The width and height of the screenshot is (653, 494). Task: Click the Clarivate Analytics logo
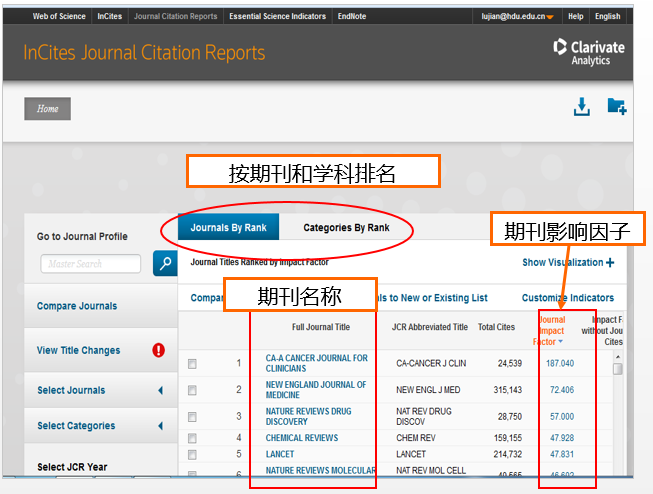tap(589, 52)
